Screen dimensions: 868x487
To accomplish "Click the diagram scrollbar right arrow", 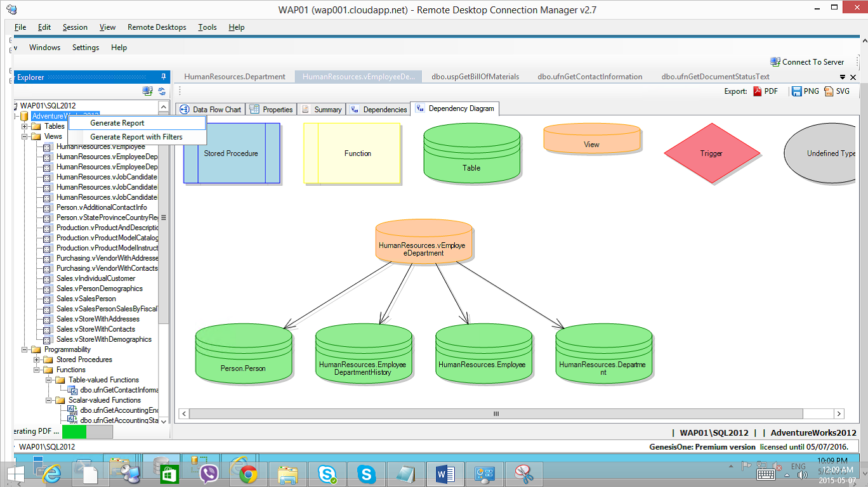I will 839,413.
